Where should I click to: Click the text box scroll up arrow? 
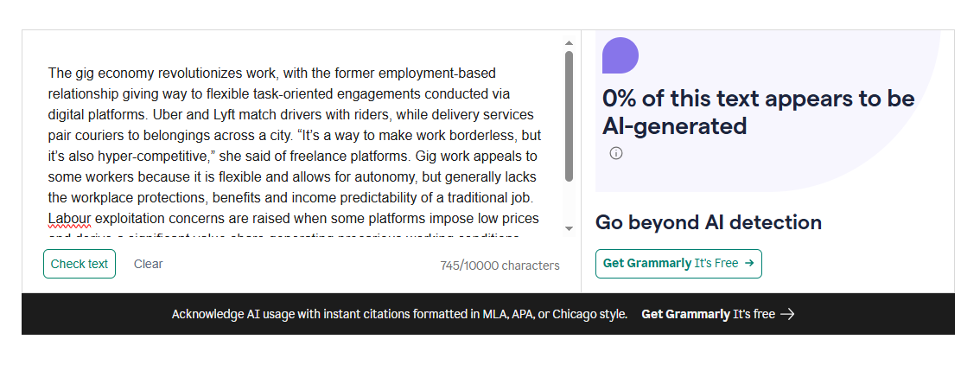[569, 42]
